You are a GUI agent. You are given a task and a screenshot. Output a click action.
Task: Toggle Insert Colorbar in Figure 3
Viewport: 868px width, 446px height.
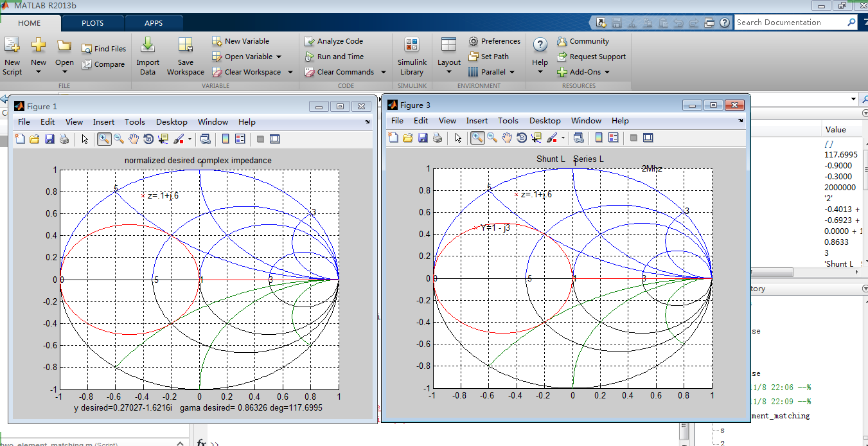[599, 138]
